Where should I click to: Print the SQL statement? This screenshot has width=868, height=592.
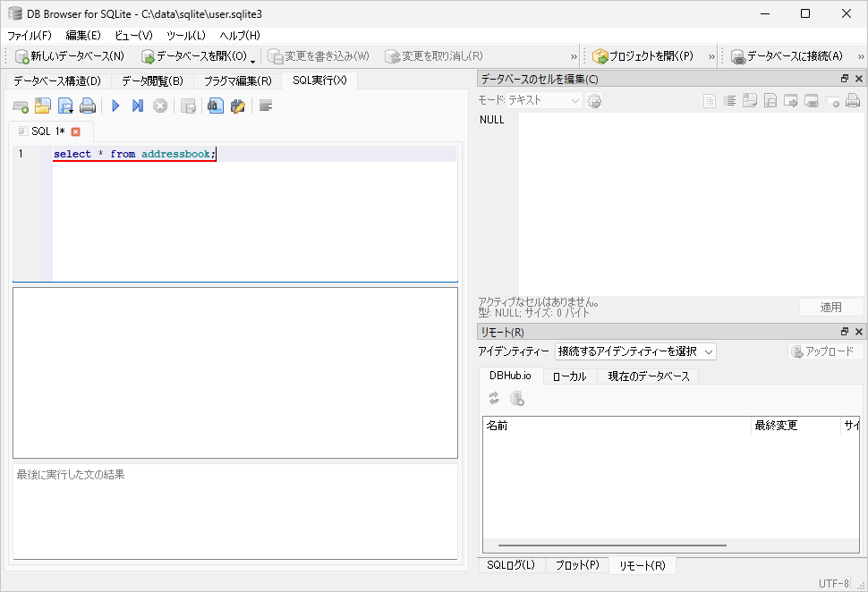[88, 105]
